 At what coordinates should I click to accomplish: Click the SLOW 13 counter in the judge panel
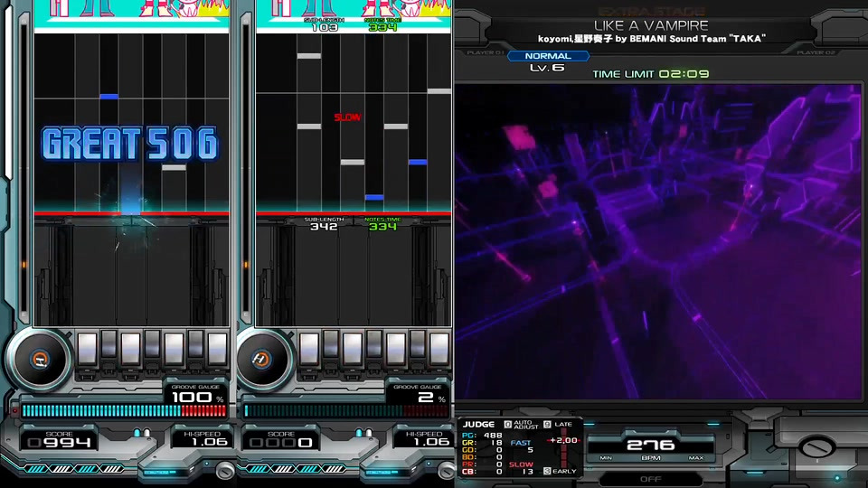click(522, 468)
